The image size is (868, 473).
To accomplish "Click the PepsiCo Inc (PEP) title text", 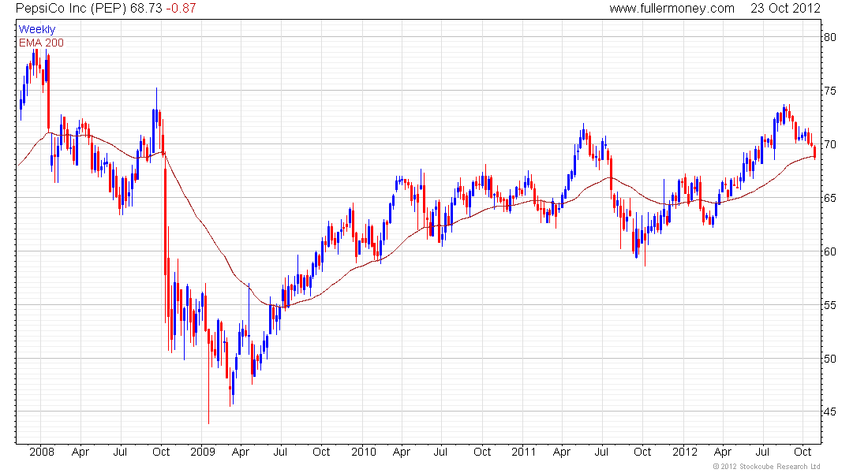I will click(71, 9).
